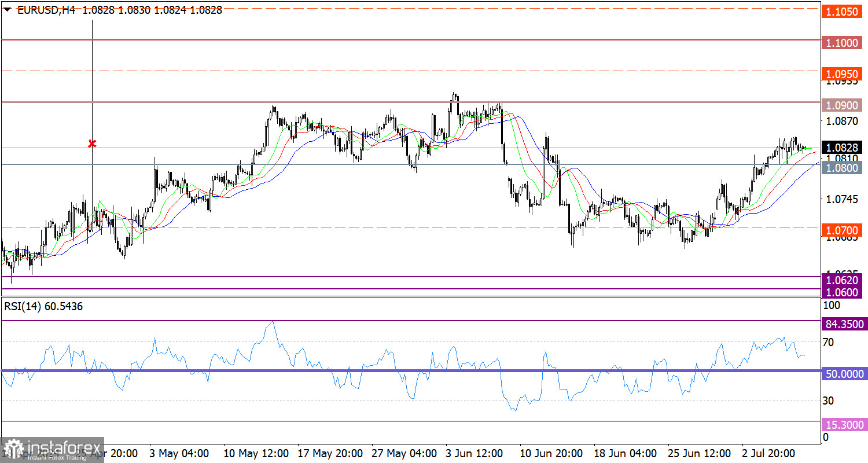Screen dimensions: 868x463
Task: Click the 1.1000 price level label
Action: (x=843, y=43)
